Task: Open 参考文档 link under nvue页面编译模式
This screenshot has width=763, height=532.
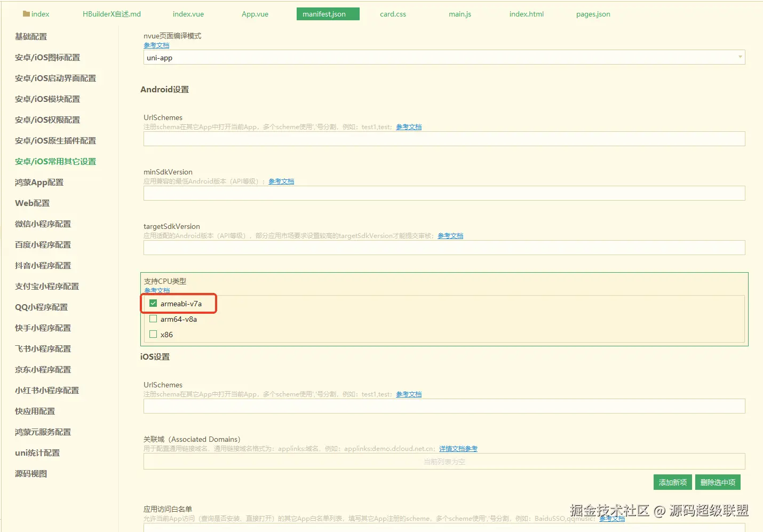Action: [156, 45]
